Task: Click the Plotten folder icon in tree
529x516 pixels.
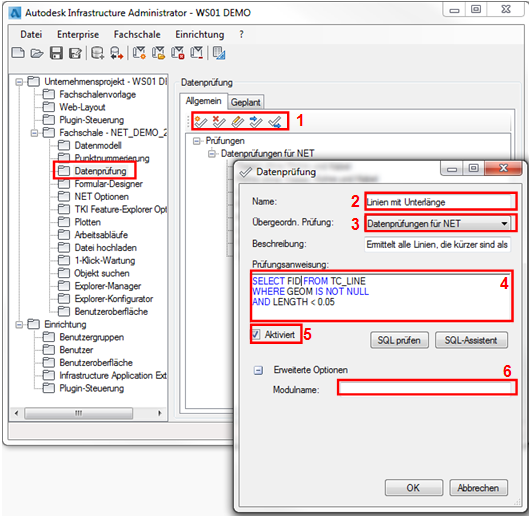Action: coord(63,222)
